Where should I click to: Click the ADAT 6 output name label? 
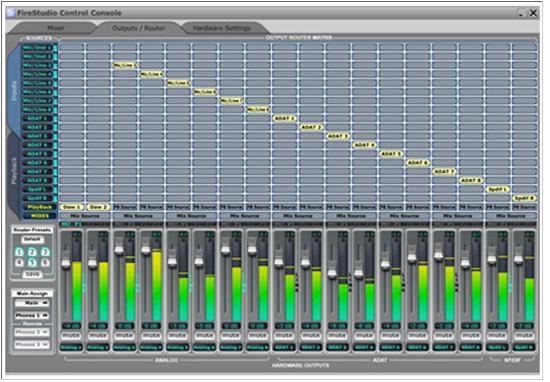coord(417,347)
